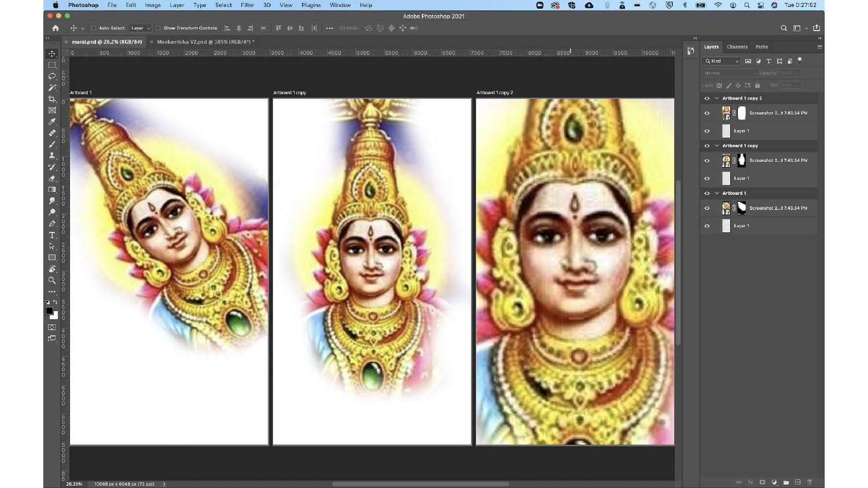This screenshot has height=488, width=868.
Task: Hide the Artboard 1 copy 2 group
Action: point(707,98)
